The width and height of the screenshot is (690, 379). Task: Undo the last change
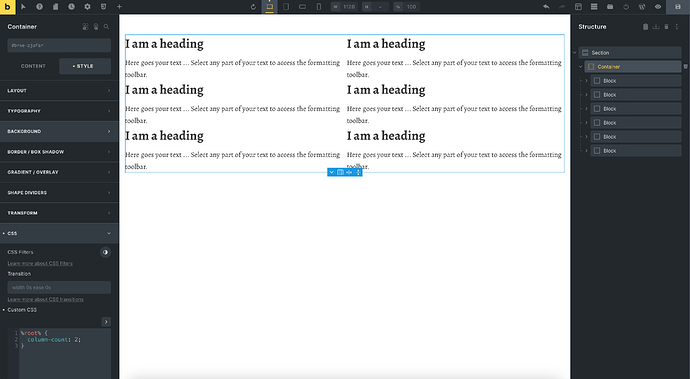click(546, 7)
